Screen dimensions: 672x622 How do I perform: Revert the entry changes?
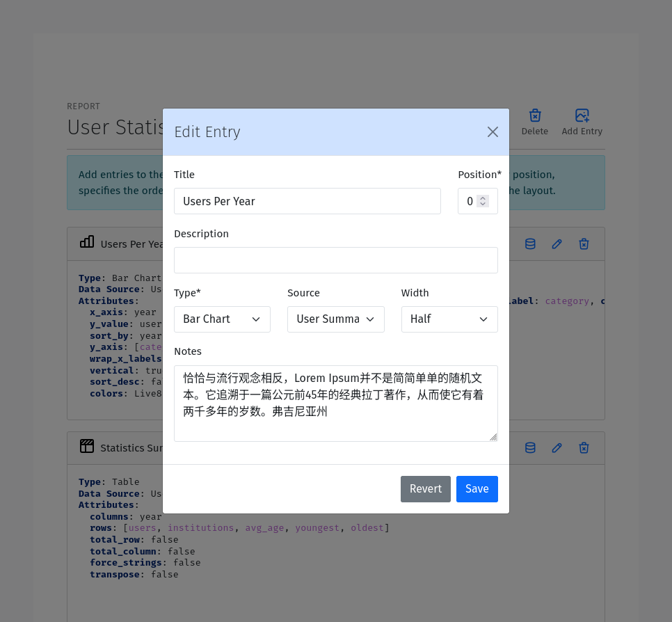(x=426, y=489)
